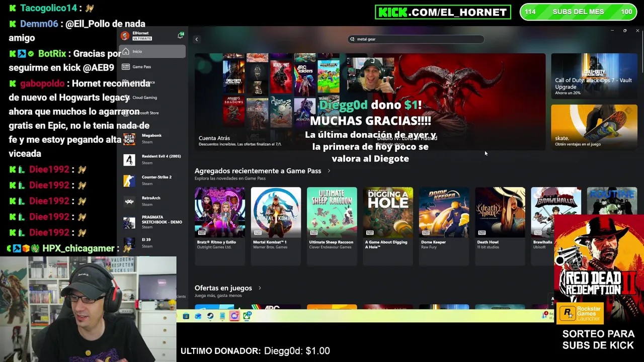Open Steam from the taskbar
The image size is (644, 362).
210,316
